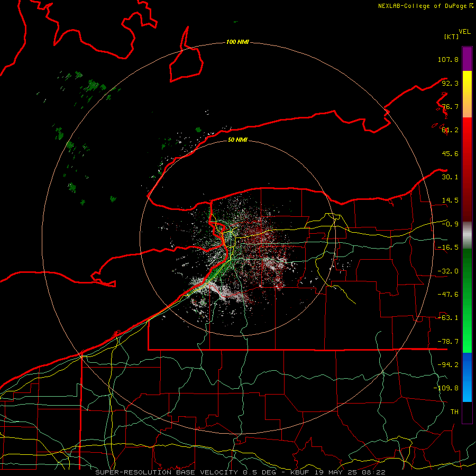
Task: Click the -78.7 legend value
Action: (448, 342)
